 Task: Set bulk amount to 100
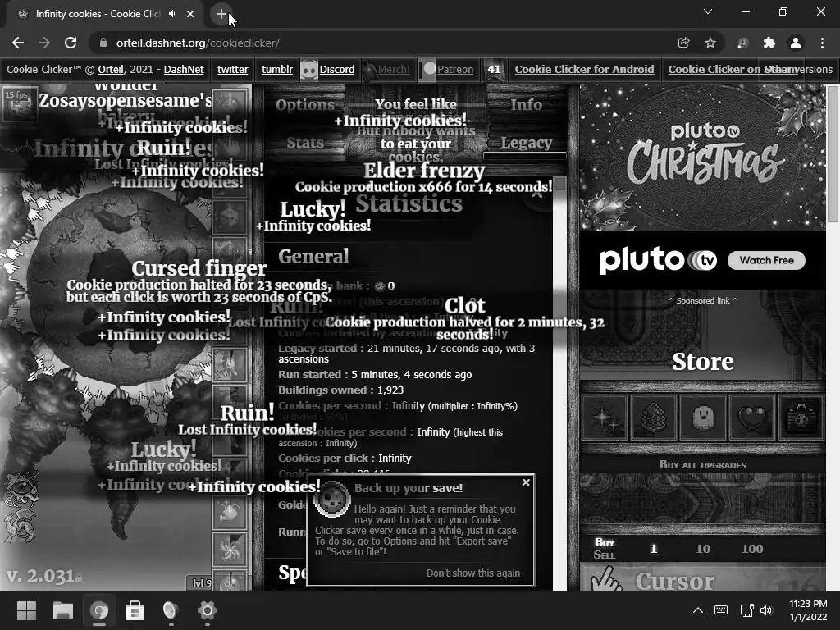[752, 549]
